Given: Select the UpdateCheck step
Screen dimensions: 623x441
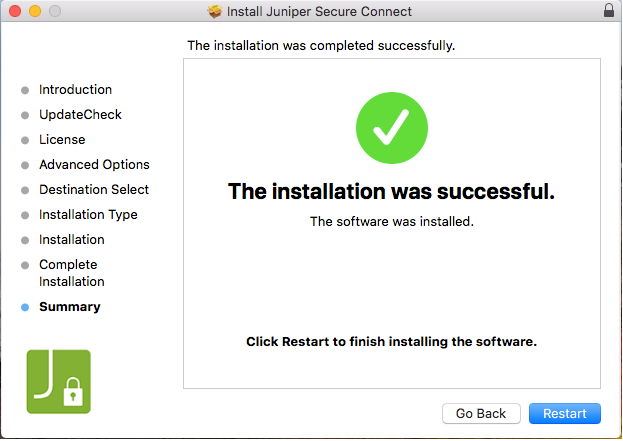Looking at the screenshot, I should 80,115.
